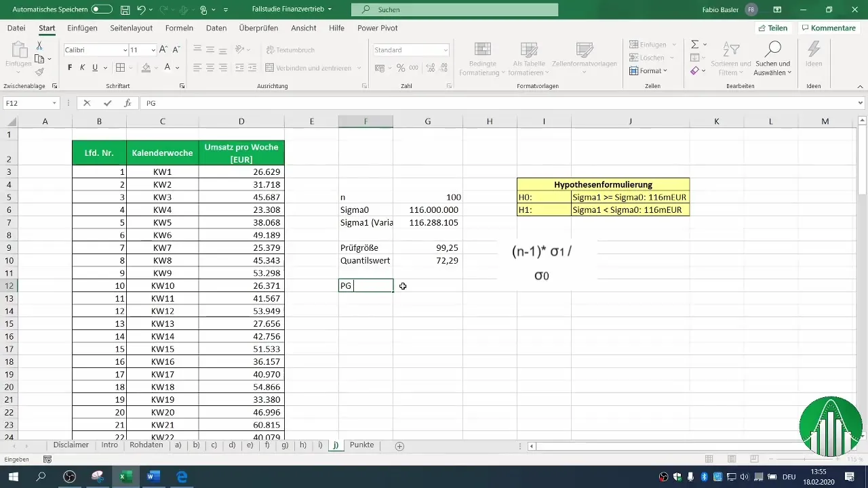Image resolution: width=868 pixels, height=488 pixels.
Task: Toggle Textumbruch wrap text
Action: [x=290, y=50]
